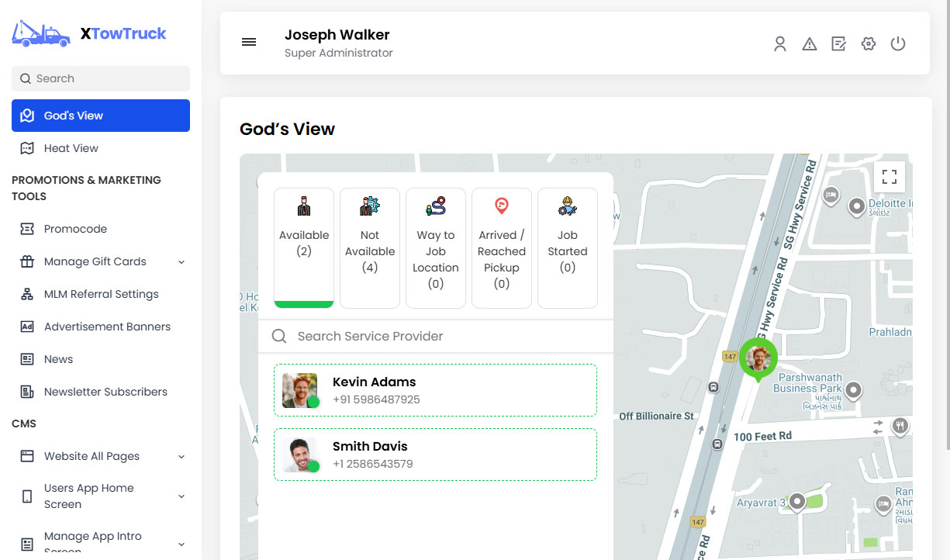
Task: Click the warning triangle alert icon
Action: 810,44
